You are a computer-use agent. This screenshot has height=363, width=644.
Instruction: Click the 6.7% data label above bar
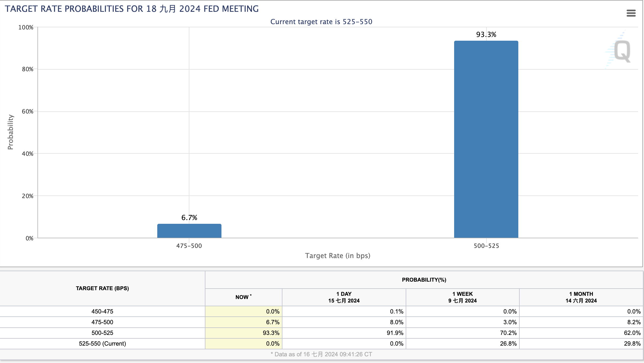click(x=189, y=218)
